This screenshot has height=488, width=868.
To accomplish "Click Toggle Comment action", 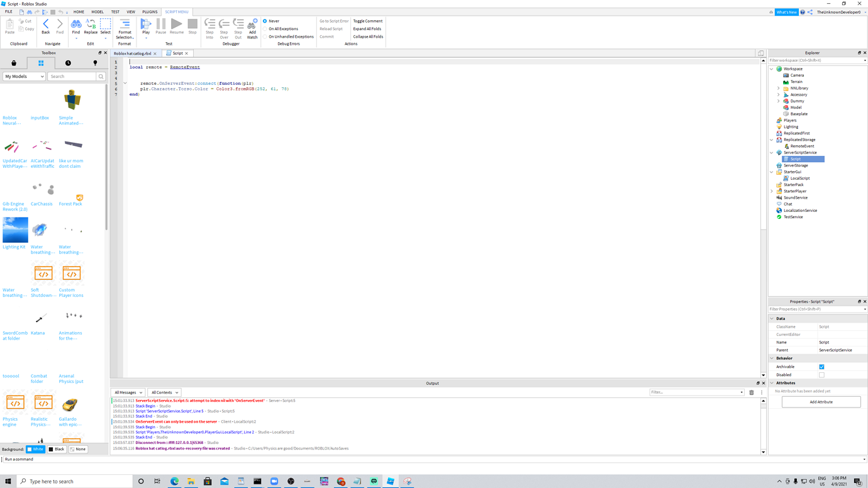I will (x=368, y=21).
